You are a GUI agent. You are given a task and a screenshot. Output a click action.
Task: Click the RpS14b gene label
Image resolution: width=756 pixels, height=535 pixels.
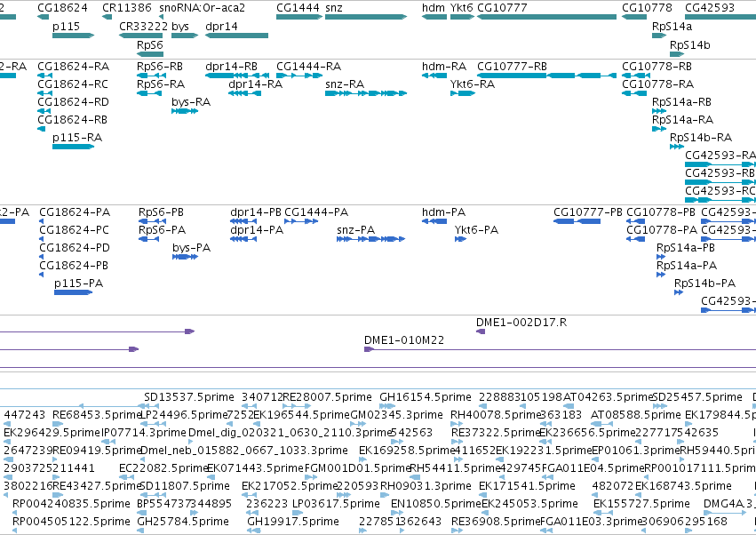690,44
